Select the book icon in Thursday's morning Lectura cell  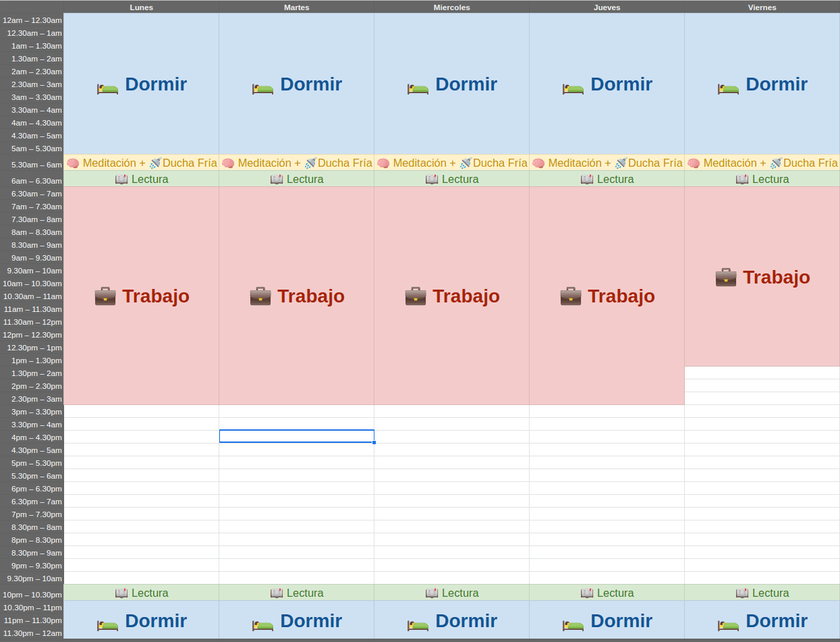pyautogui.click(x=587, y=179)
